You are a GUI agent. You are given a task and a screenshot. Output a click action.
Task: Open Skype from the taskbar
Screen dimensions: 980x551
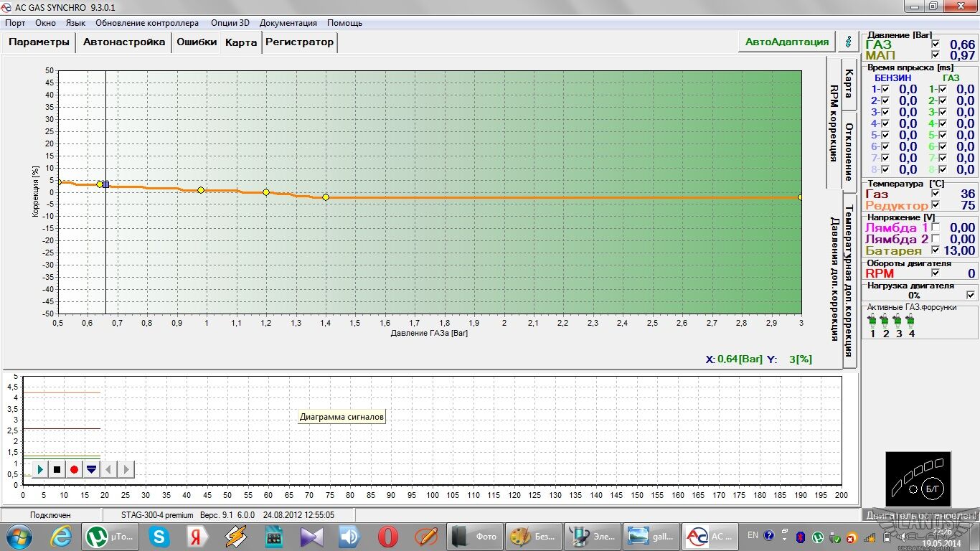pyautogui.click(x=159, y=536)
